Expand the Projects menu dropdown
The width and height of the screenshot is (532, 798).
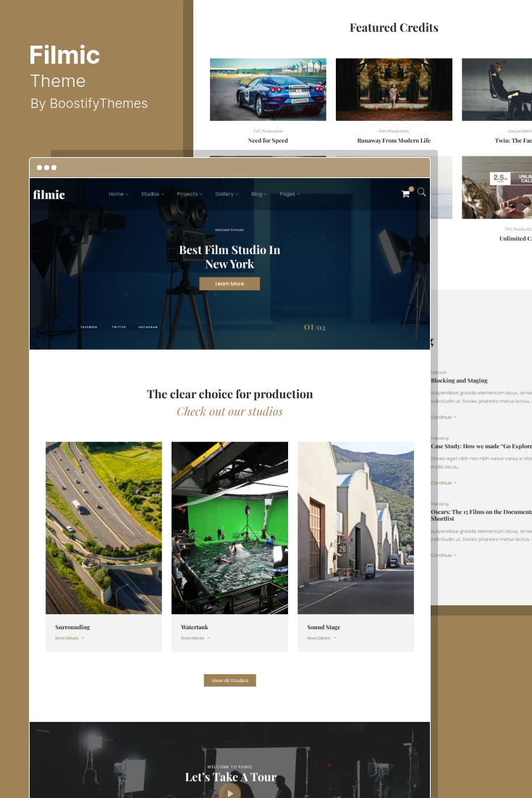click(x=190, y=194)
